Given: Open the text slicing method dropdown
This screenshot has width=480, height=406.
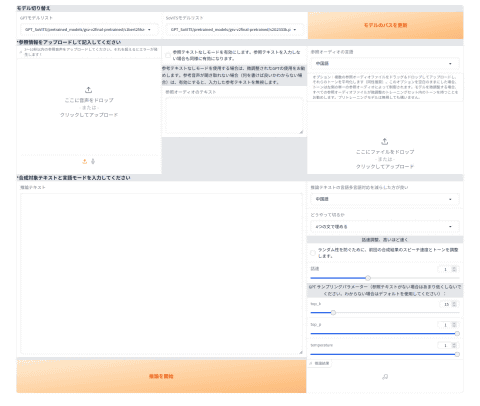Looking at the screenshot, I should tap(385, 226).
